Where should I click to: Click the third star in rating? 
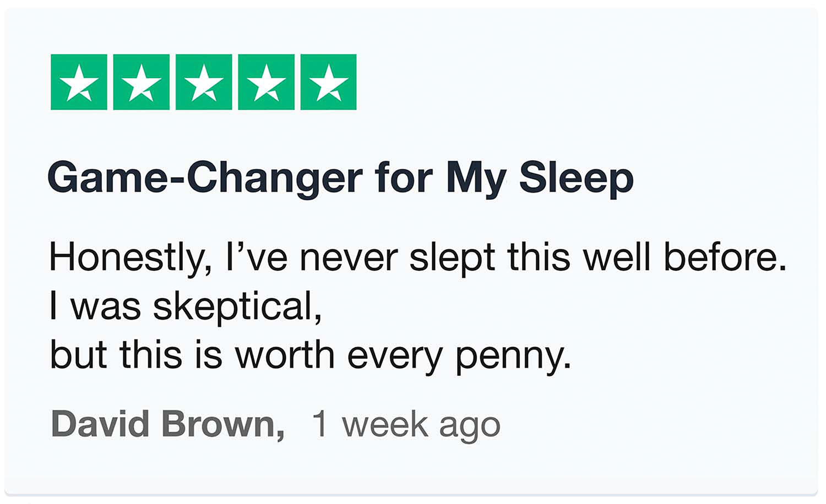[204, 82]
